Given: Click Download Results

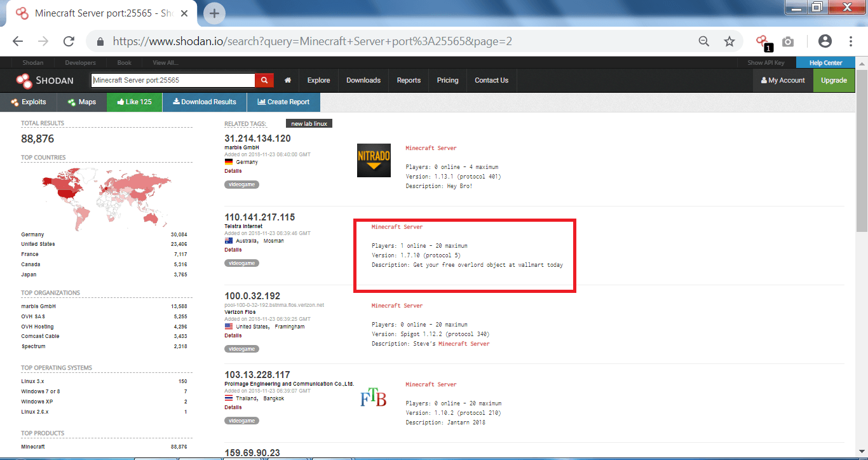Looking at the screenshot, I should click(205, 102).
